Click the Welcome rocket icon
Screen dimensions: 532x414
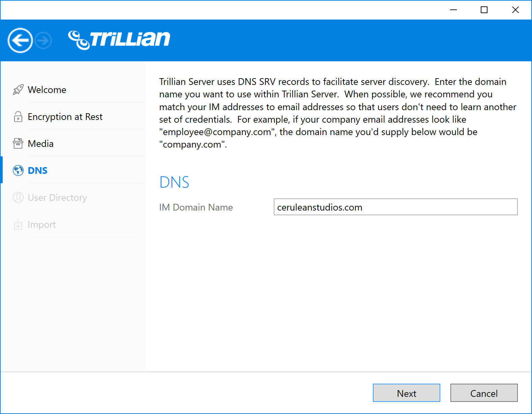[18, 90]
